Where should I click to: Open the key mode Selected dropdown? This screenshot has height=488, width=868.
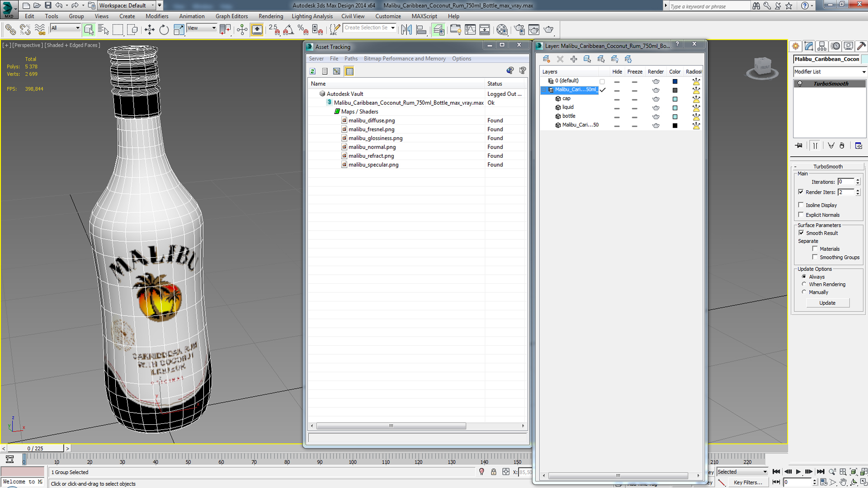tap(742, 472)
